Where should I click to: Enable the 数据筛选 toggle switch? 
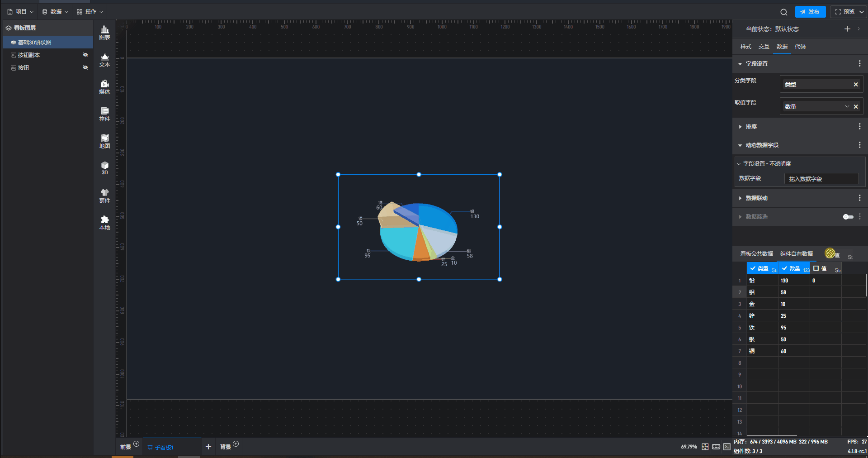coord(848,217)
